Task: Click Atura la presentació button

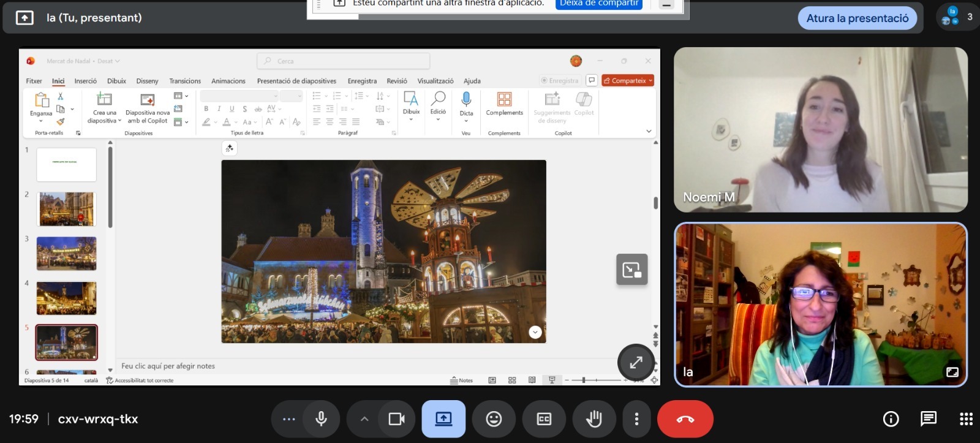Action: coord(857,18)
